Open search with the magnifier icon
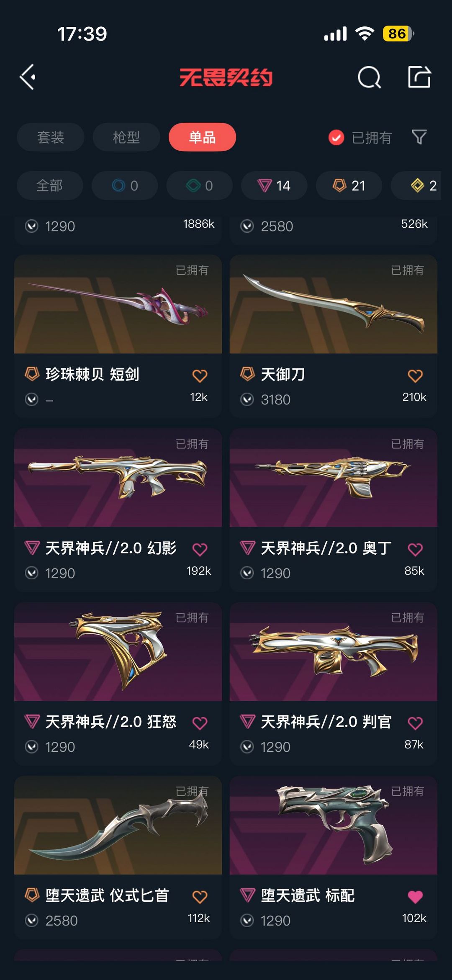Image resolution: width=452 pixels, height=980 pixels. pos(370,77)
